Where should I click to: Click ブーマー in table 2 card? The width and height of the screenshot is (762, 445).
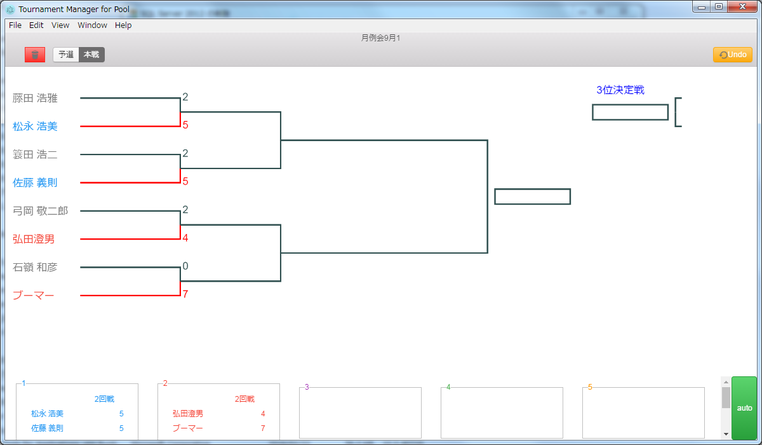click(x=188, y=428)
